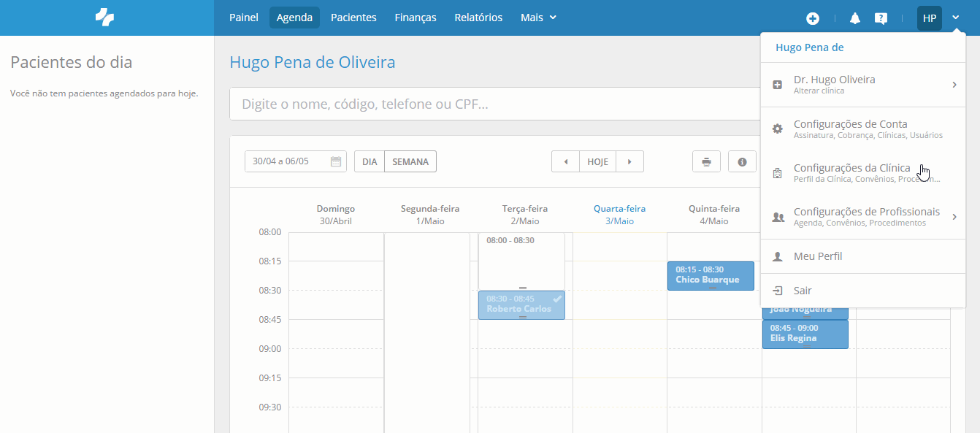Open the add new item plus icon
980x433 pixels.
click(x=813, y=18)
